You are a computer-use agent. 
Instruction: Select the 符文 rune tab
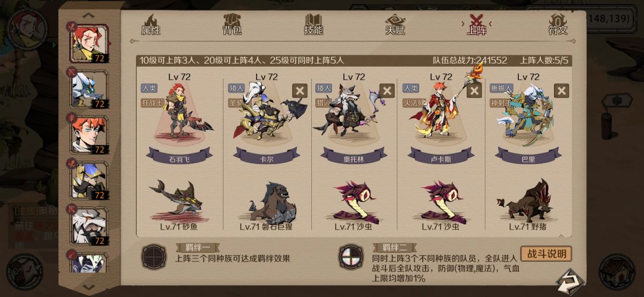[558, 24]
